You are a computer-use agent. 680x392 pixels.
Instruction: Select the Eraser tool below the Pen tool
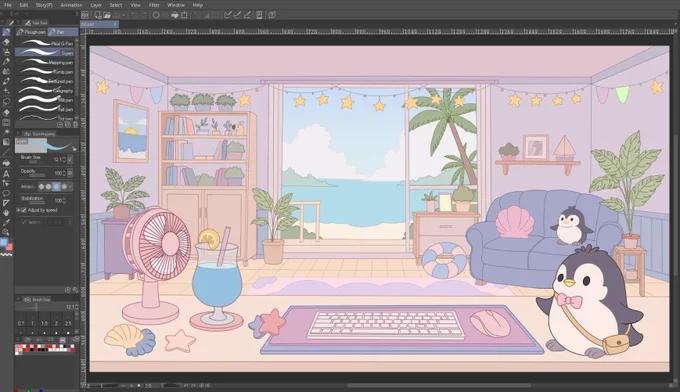tap(6, 42)
